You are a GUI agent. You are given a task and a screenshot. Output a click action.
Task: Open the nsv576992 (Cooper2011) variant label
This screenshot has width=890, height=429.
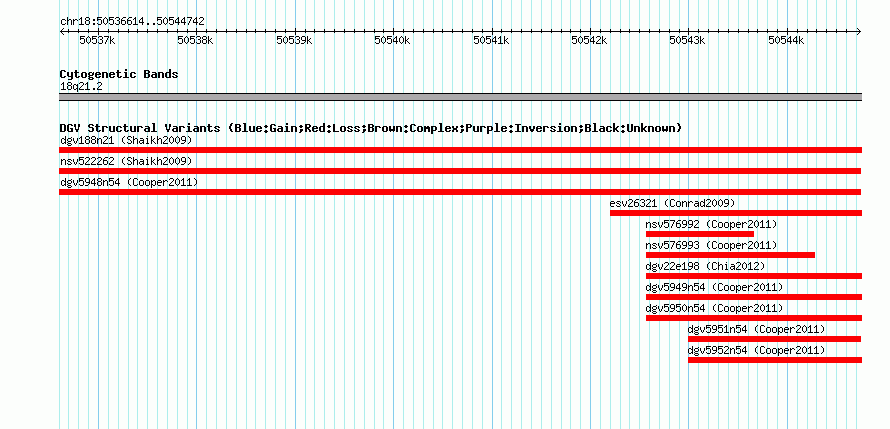[711, 224]
